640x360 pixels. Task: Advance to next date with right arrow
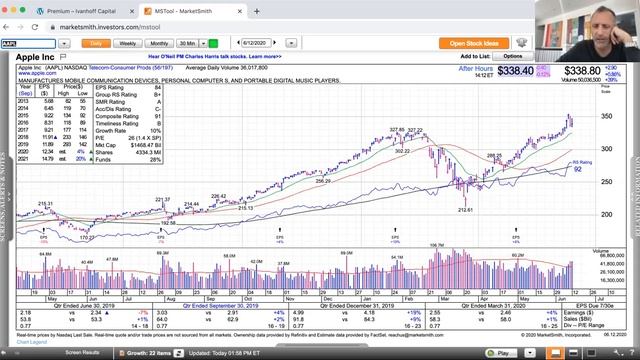(275, 42)
